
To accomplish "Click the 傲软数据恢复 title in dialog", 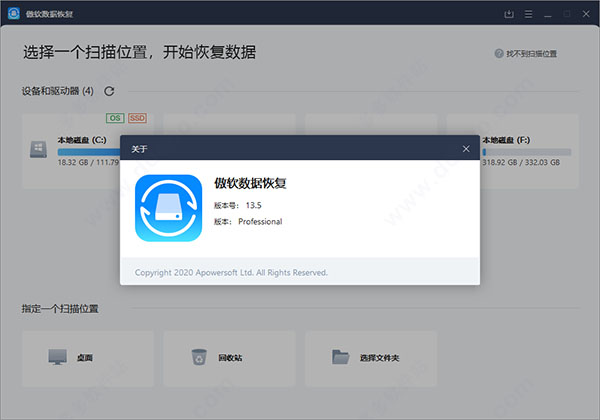I will click(250, 184).
